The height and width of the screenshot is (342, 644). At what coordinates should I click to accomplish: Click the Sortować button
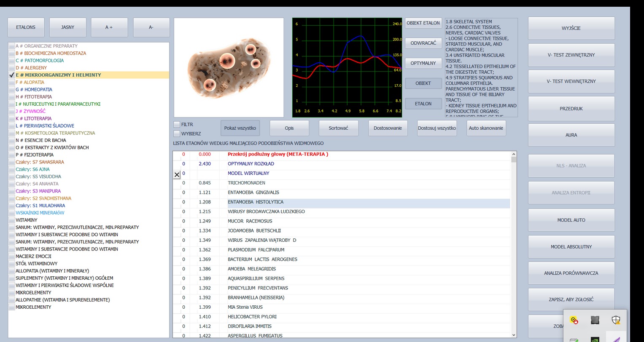point(338,128)
